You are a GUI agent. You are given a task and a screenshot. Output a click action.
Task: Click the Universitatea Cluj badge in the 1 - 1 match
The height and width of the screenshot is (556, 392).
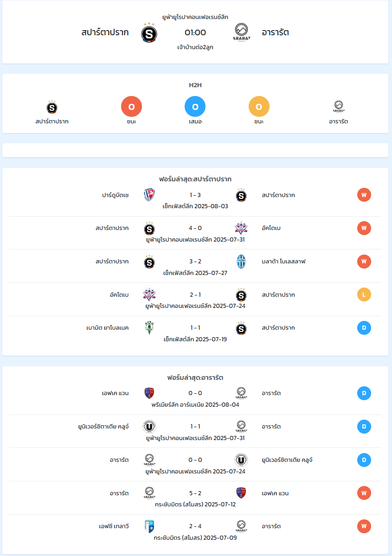(149, 427)
